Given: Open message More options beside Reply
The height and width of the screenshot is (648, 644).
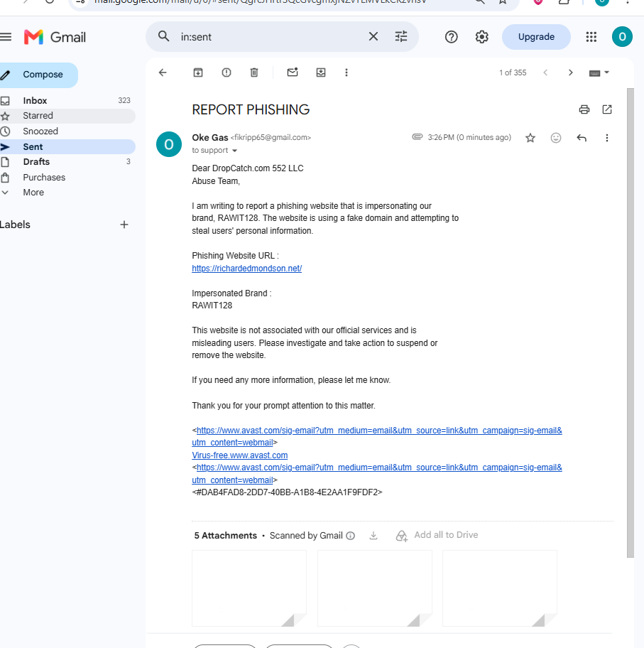Looking at the screenshot, I should (607, 138).
